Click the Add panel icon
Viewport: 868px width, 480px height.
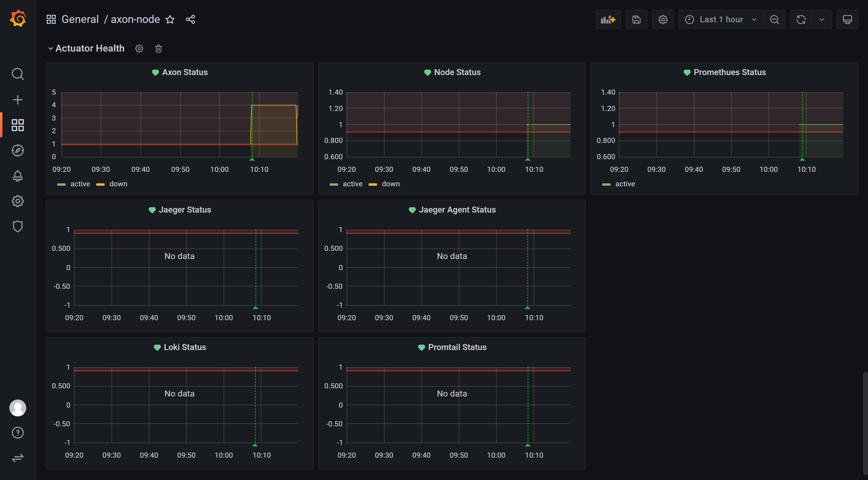tap(608, 20)
